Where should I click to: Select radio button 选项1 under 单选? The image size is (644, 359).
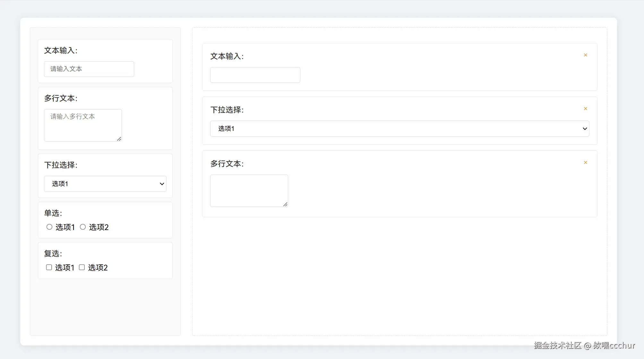pyautogui.click(x=49, y=227)
